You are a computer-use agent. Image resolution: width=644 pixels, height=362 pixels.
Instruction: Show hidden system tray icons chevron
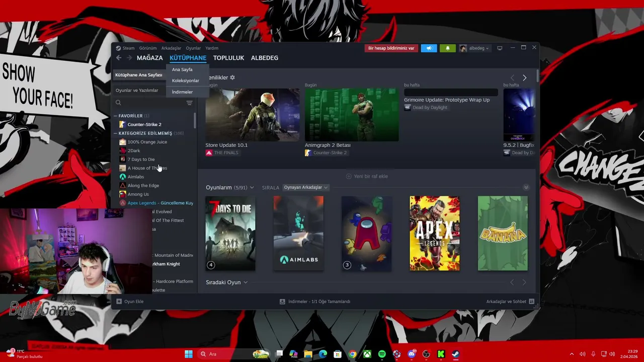pyautogui.click(x=572, y=354)
